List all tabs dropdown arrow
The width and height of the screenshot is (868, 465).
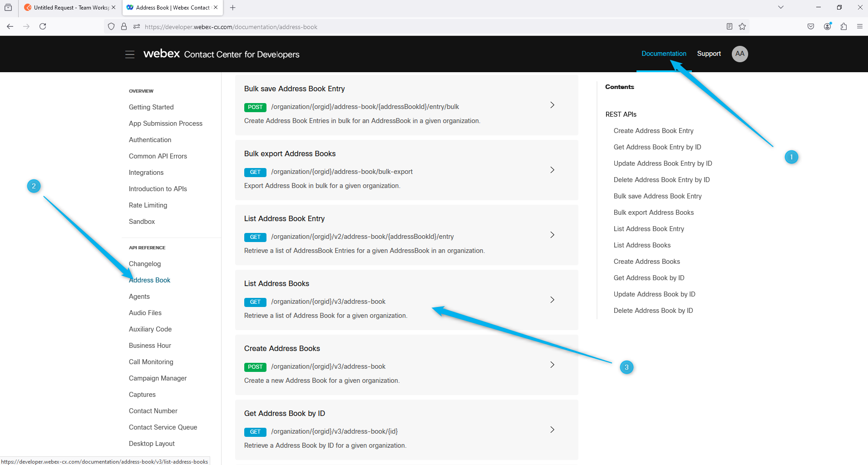pos(781,7)
